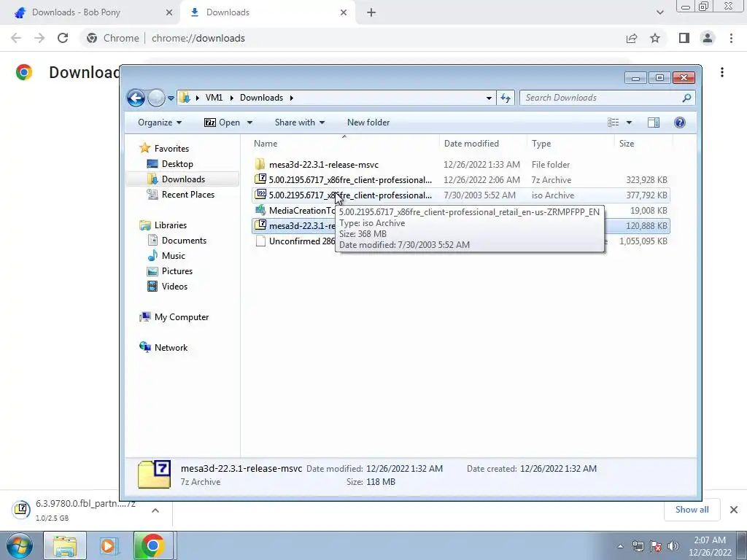Close the Downloads - Bob Pony tab
Screen dimensions: 747x560
[169, 13]
